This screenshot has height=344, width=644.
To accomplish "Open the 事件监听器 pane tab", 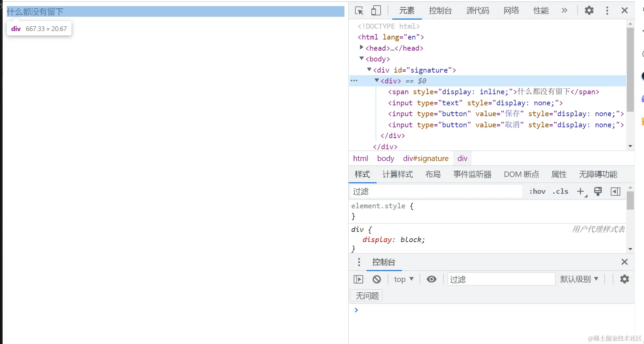I will (472, 175).
